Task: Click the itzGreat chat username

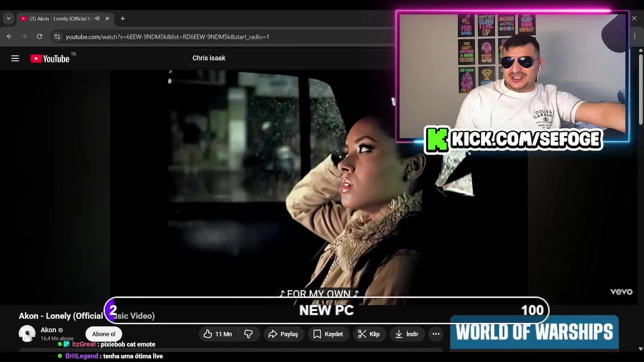Action: point(84,344)
